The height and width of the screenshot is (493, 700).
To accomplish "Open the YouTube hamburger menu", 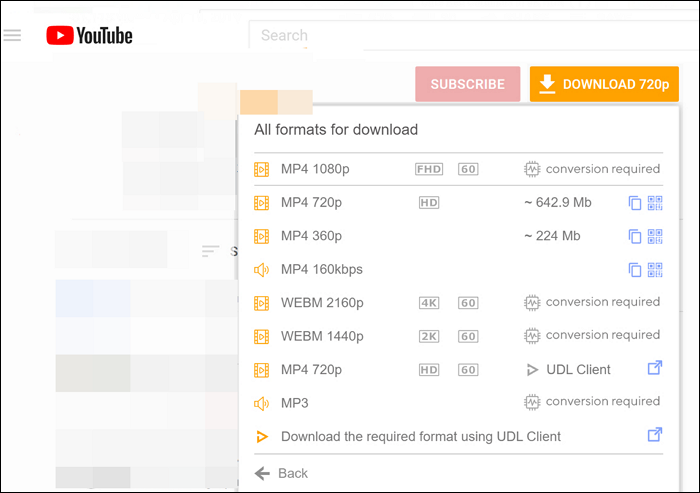I will [x=12, y=35].
